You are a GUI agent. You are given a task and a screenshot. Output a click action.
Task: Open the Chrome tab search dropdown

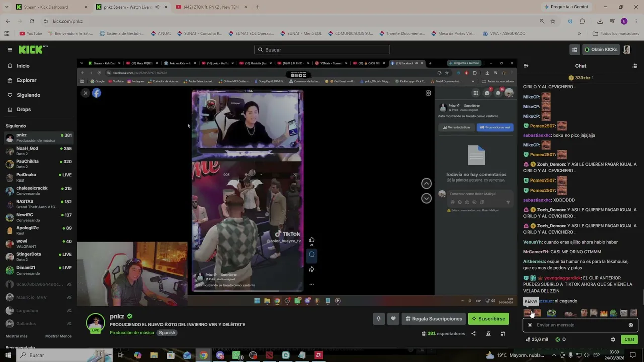pos(7,7)
